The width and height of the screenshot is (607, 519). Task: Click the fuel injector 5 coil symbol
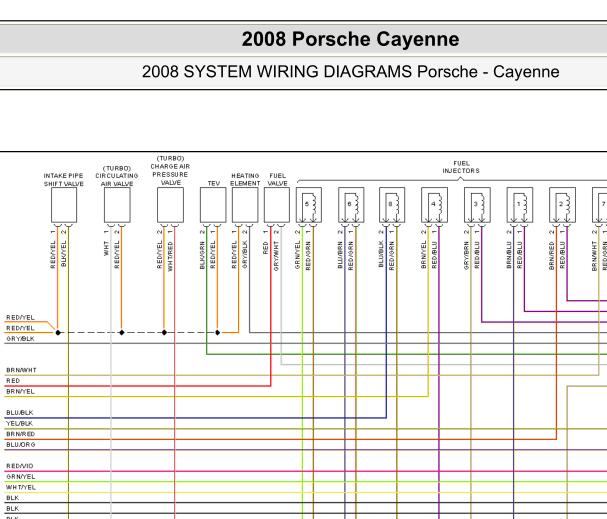309,205
